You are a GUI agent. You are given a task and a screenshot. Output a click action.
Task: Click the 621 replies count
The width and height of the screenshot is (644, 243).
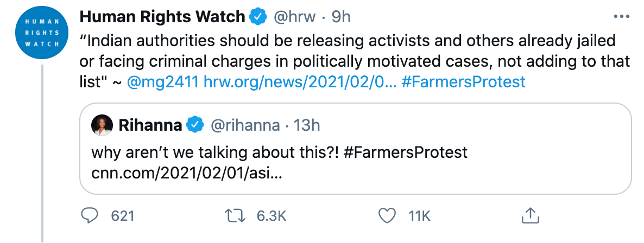pyautogui.click(x=122, y=216)
